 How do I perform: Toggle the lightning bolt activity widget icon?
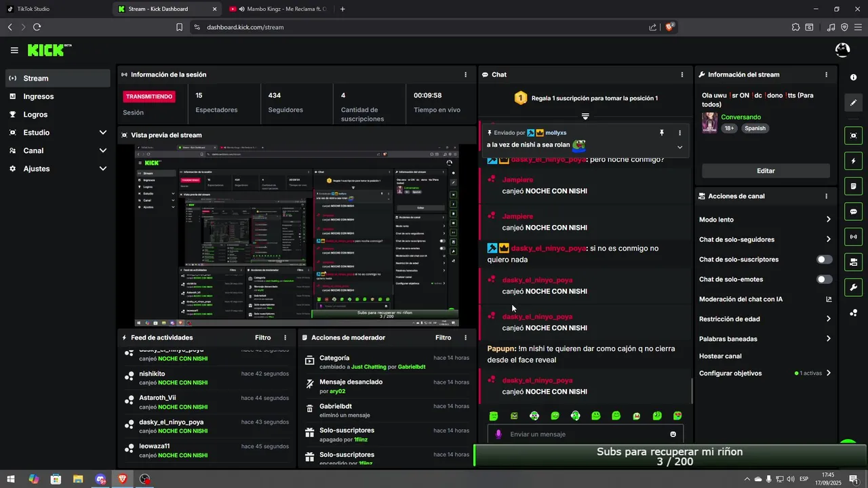tap(853, 161)
